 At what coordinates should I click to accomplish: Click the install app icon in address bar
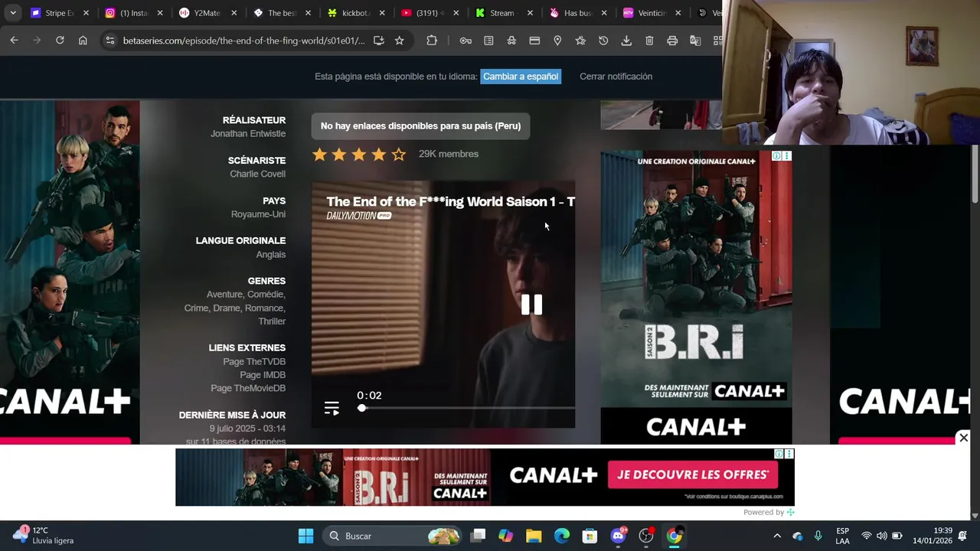pos(378,41)
